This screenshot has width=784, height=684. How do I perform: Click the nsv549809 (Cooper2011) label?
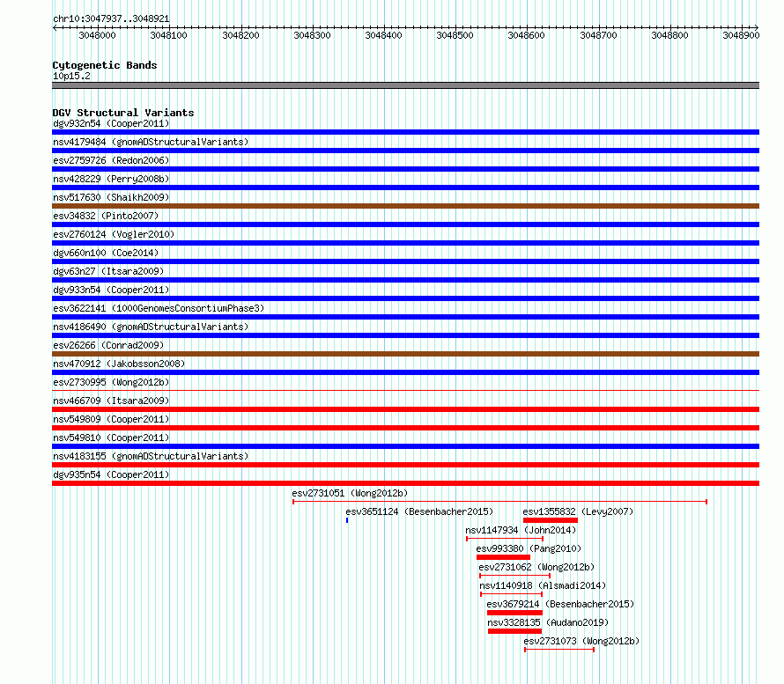pyautogui.click(x=111, y=419)
